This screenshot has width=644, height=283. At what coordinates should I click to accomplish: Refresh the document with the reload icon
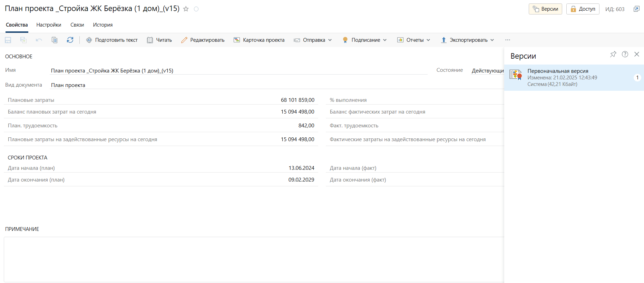(70, 40)
